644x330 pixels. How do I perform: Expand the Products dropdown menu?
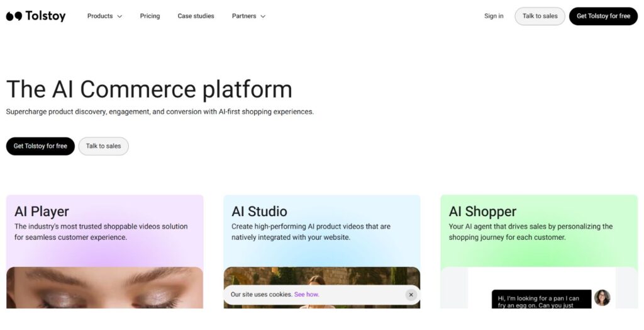pyautogui.click(x=105, y=16)
